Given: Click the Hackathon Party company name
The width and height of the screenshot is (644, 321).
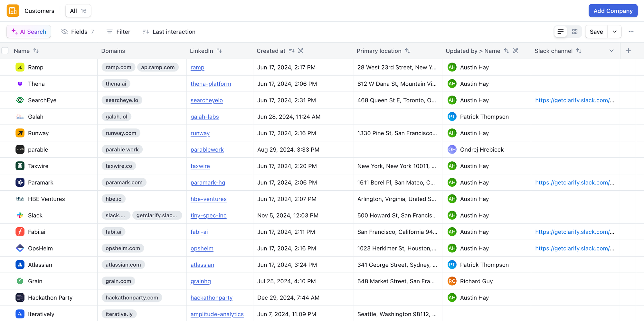Looking at the screenshot, I should pos(50,297).
